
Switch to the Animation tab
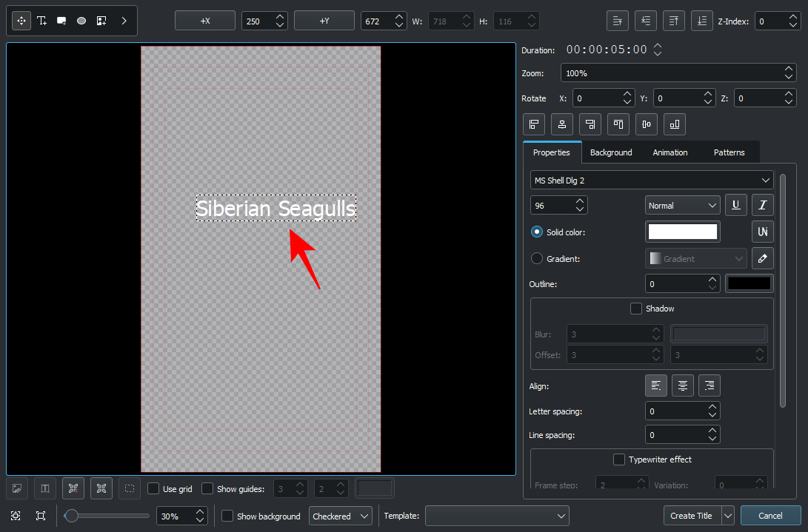pyautogui.click(x=670, y=152)
